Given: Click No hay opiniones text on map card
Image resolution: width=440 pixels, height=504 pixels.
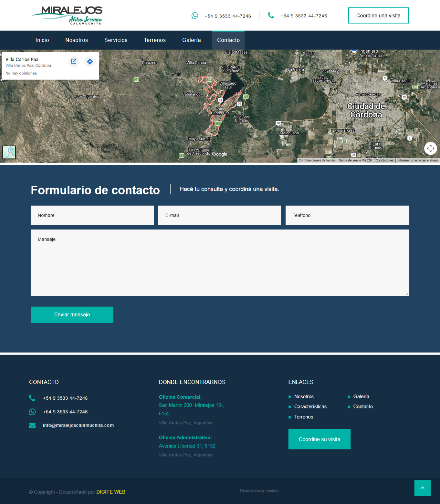Looking at the screenshot, I should pyautogui.click(x=21, y=73).
